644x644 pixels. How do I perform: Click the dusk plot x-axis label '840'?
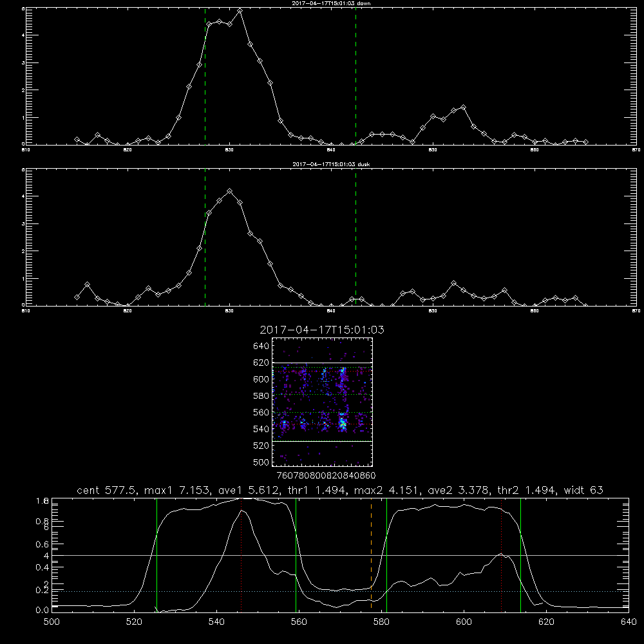pos(332,311)
